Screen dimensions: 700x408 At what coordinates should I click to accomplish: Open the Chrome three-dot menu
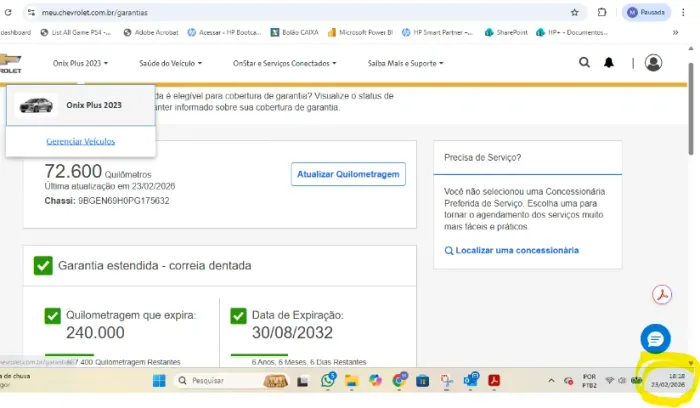click(683, 12)
